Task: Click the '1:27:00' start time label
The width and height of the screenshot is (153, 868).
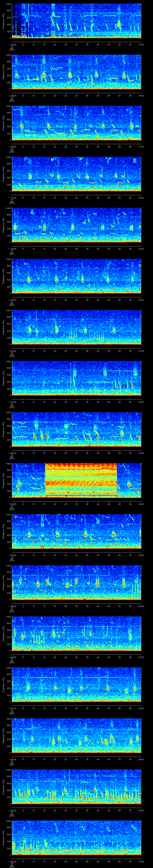Action: (x=12, y=708)
